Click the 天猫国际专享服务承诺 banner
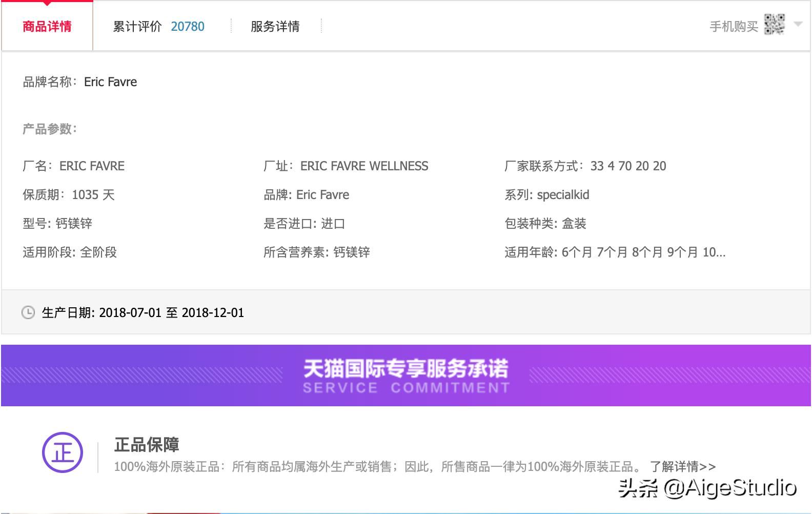This screenshot has width=812, height=514. 406,375
